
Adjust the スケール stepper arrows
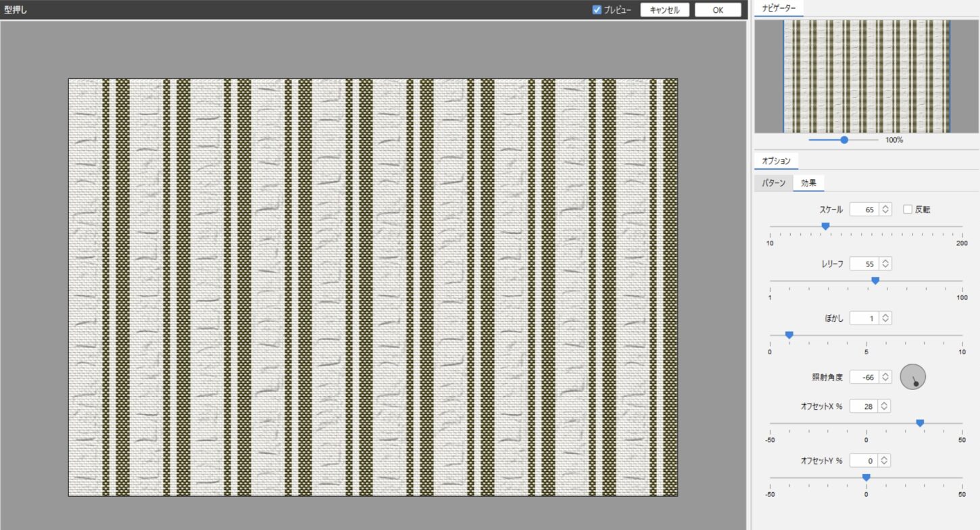pos(885,210)
